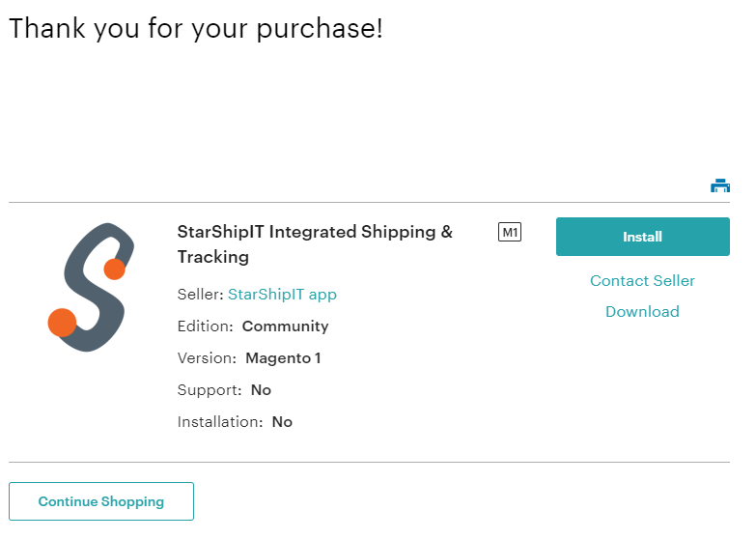Screen dimensions: 756x539
Task: Click the Edition label
Action: click(206, 326)
